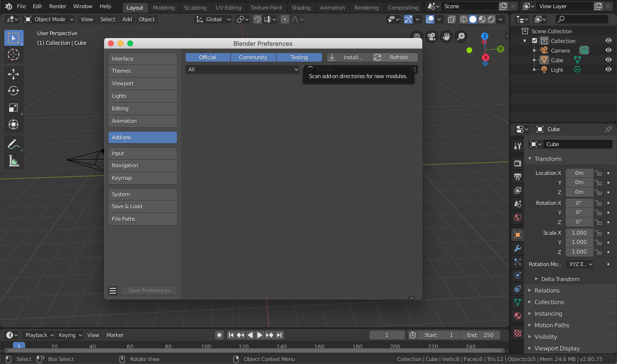Viewport: 617px width, 364px height.
Task: Select the Rotate tool in the toolbar
Action: pyautogui.click(x=13, y=91)
